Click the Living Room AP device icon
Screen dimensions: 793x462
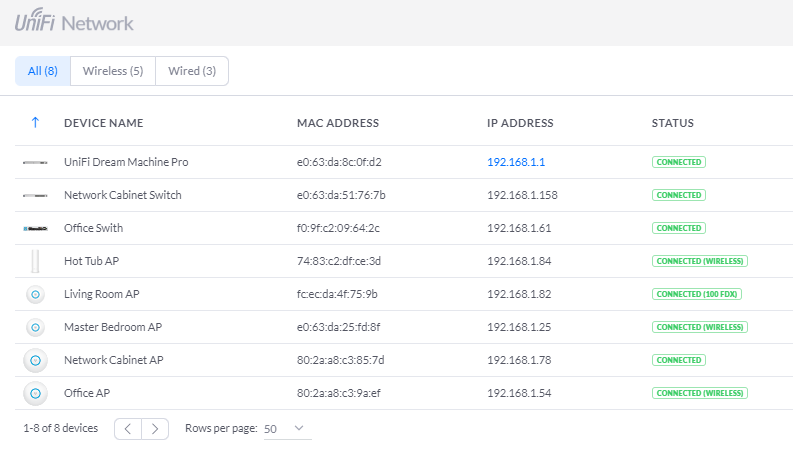(x=35, y=294)
